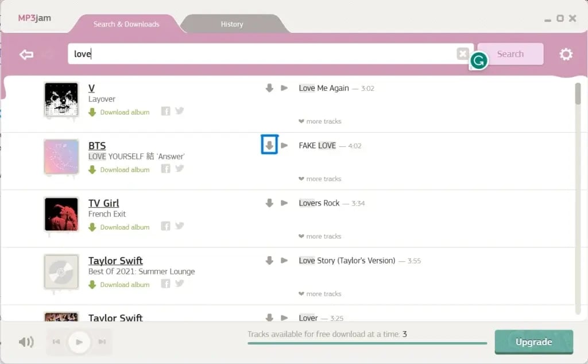Click the Upgrade button
This screenshot has height=364, width=588.
533,342
